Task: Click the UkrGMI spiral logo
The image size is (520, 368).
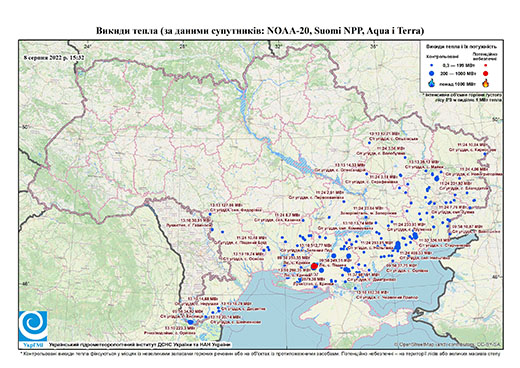Action: coord(33,326)
